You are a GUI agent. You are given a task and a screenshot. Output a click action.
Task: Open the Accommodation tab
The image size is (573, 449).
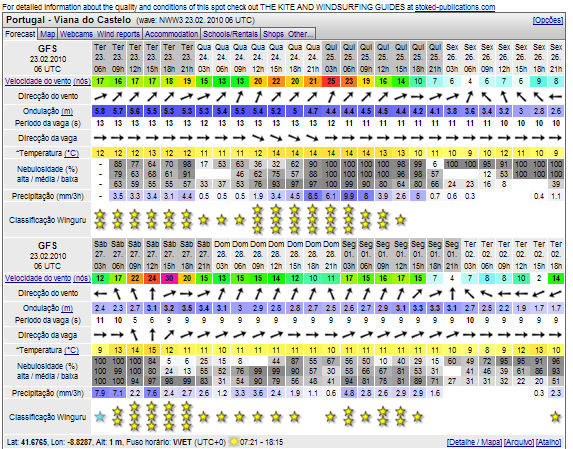coord(171,34)
